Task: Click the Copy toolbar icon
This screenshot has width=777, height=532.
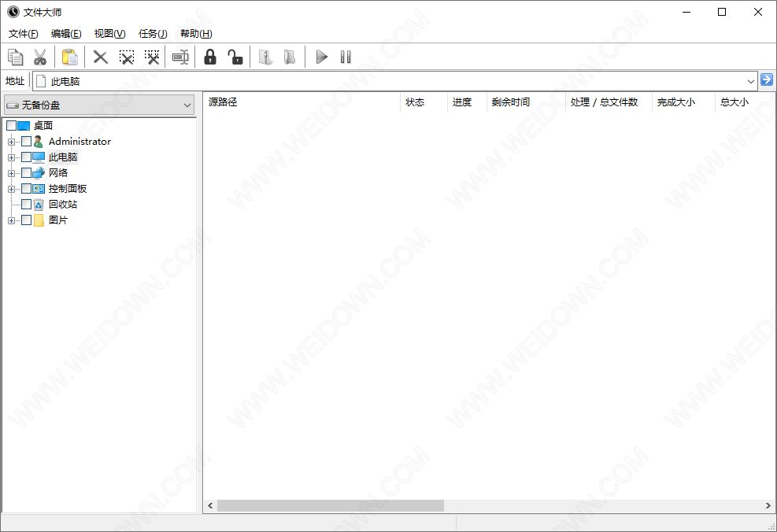Action: [x=15, y=57]
